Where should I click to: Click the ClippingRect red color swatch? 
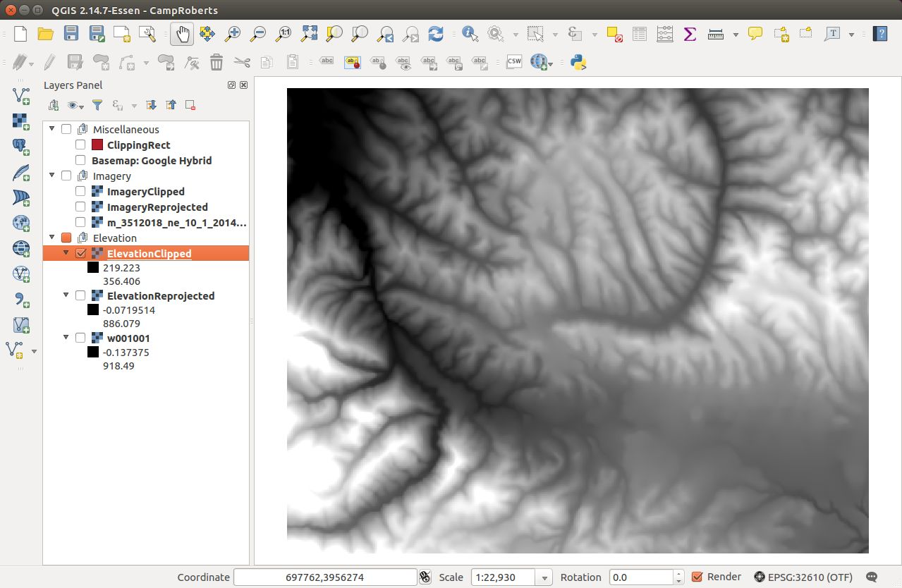(x=97, y=145)
